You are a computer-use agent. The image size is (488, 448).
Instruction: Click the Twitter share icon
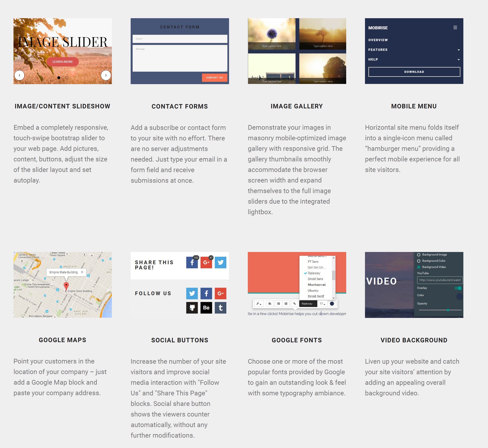tap(220, 262)
